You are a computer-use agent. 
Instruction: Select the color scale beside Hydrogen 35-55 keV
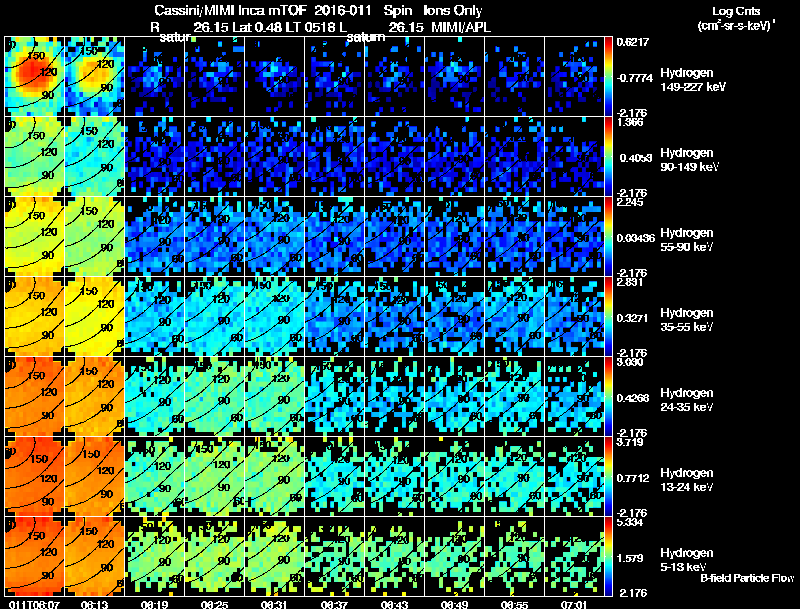(608, 316)
